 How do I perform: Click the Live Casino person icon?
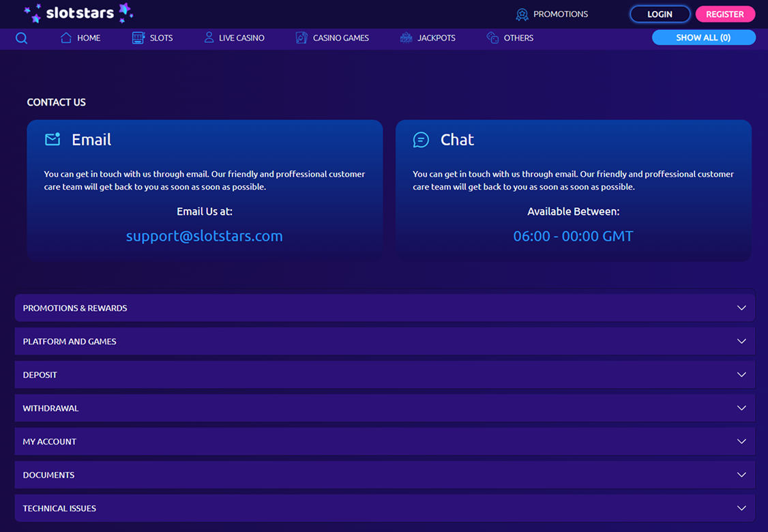tap(209, 38)
